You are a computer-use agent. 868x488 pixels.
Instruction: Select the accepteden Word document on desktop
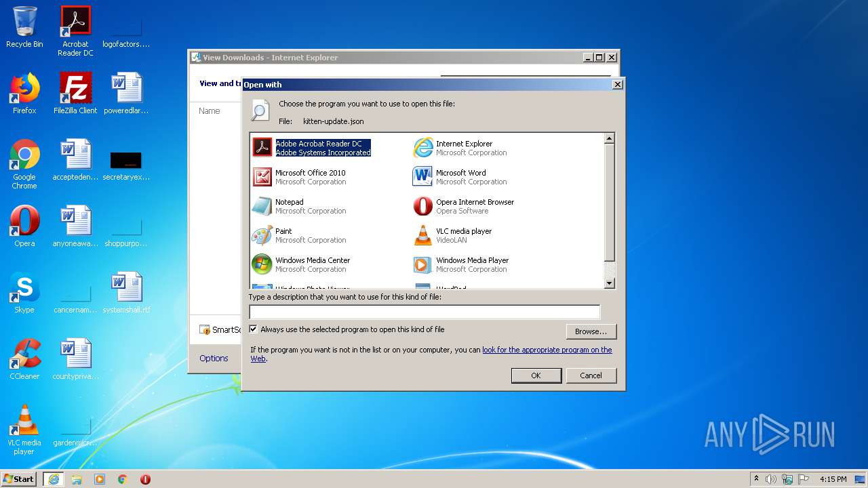[x=75, y=160]
